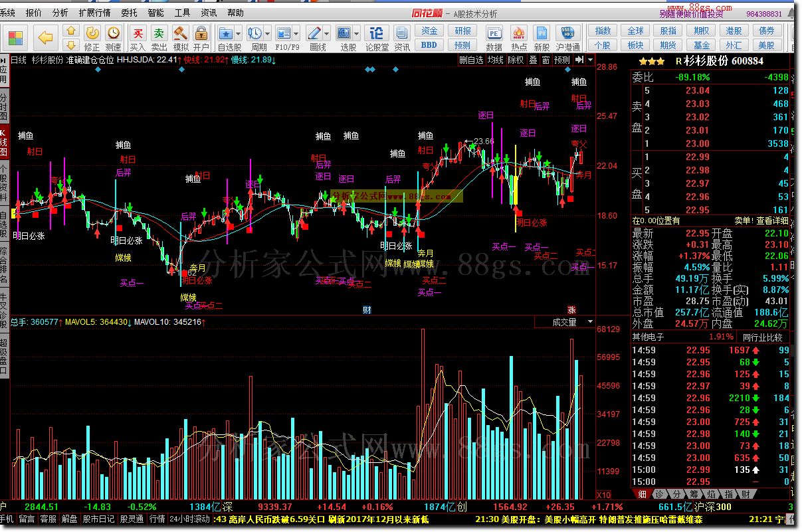Open 股市日记 in the bottom bar
802x532 pixels.
98,519
